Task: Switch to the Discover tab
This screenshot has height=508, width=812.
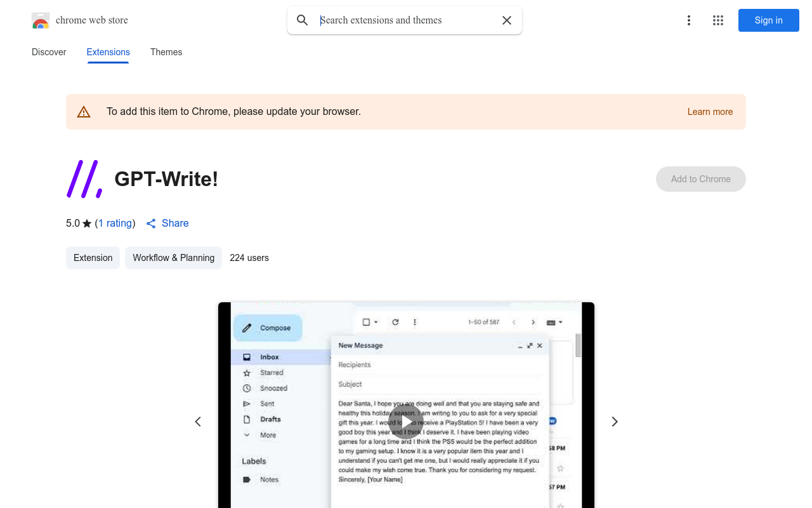Action: coord(49,52)
